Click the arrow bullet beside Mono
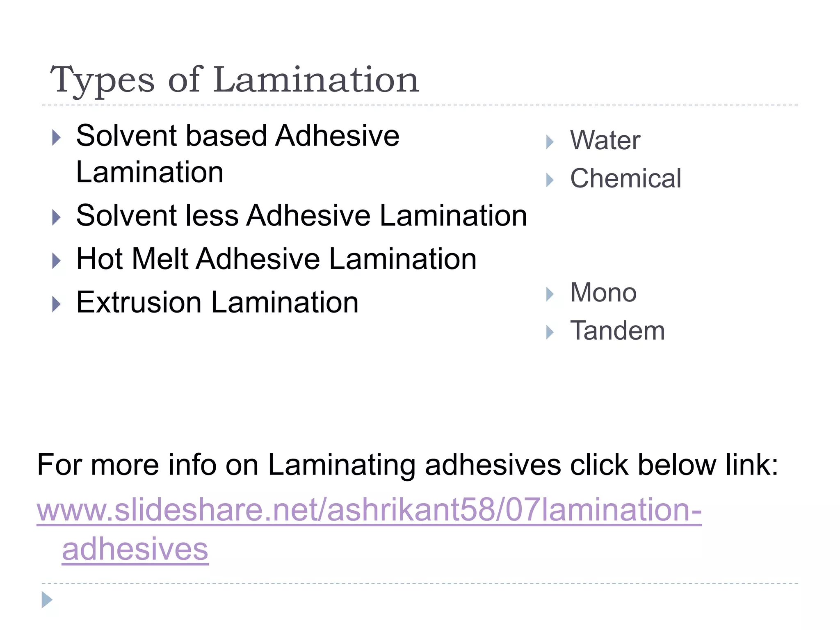The height and width of the screenshot is (630, 840). coord(550,294)
